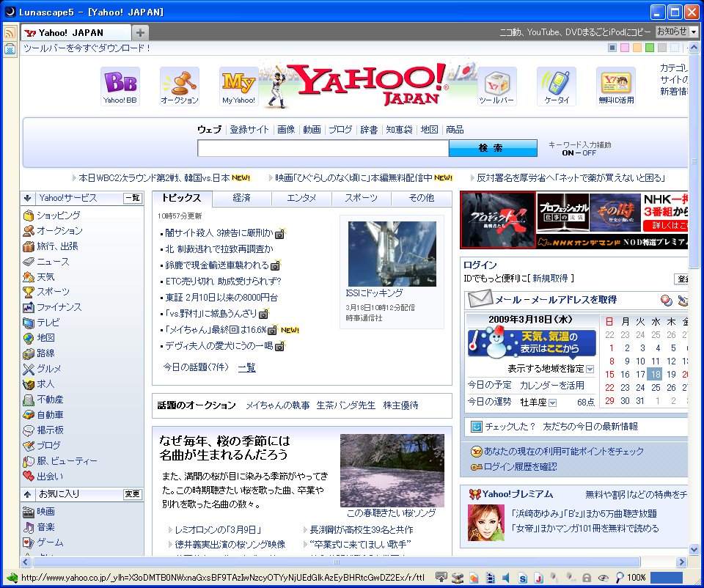
Task: Open the ツールバー icon in header
Action: pyautogui.click(x=497, y=87)
